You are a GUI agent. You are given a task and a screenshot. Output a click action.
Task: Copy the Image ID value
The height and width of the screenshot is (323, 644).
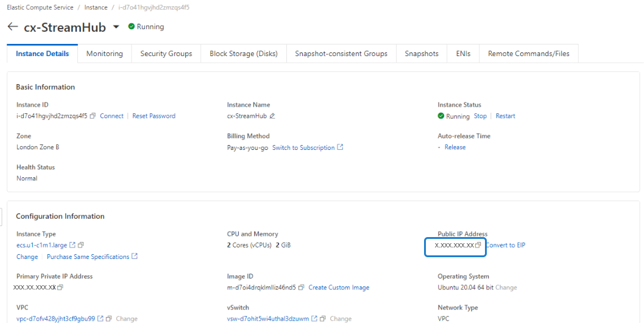click(x=302, y=287)
